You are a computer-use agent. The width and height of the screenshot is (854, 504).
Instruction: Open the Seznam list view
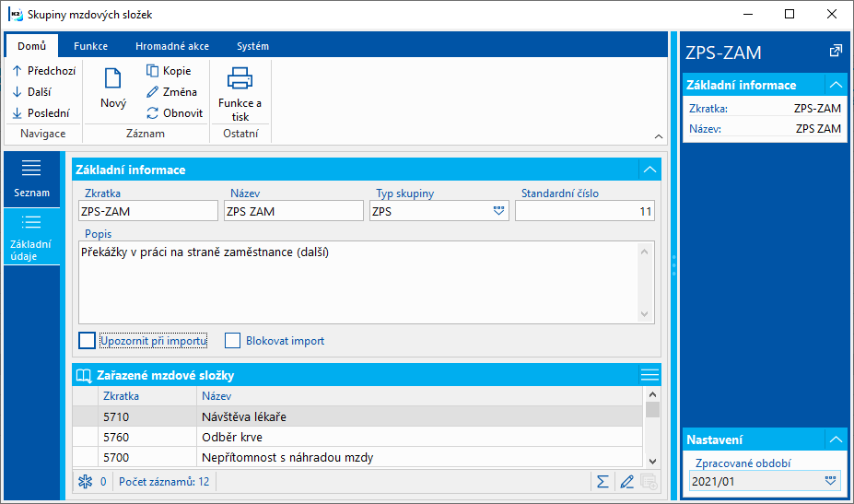pos(31,179)
